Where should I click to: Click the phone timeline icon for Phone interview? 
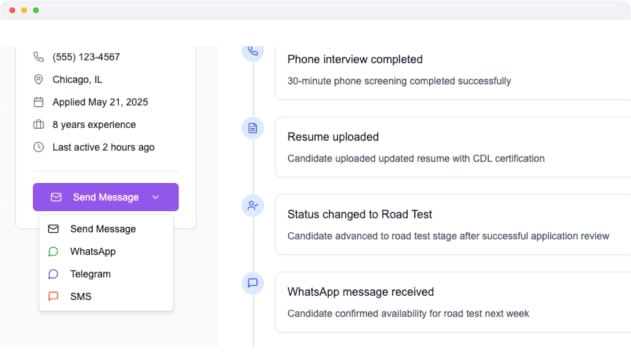click(x=253, y=52)
